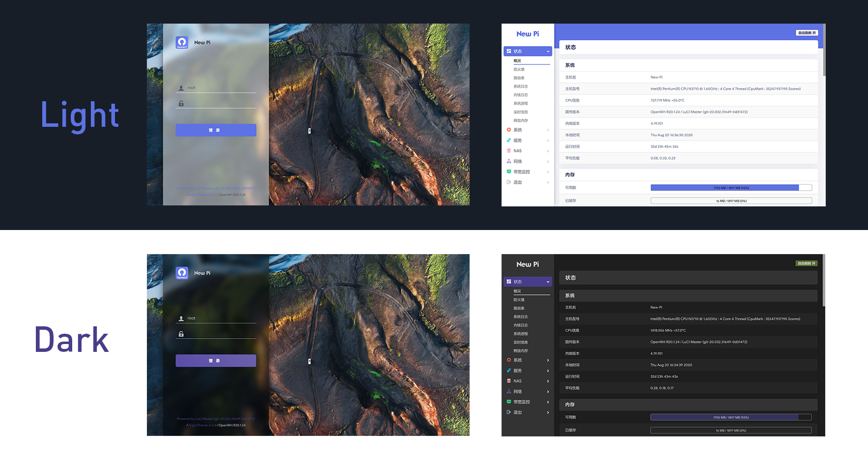The image size is (868, 461).
Task: Click the pink NAS icon in dark sidebar
Action: point(509,381)
